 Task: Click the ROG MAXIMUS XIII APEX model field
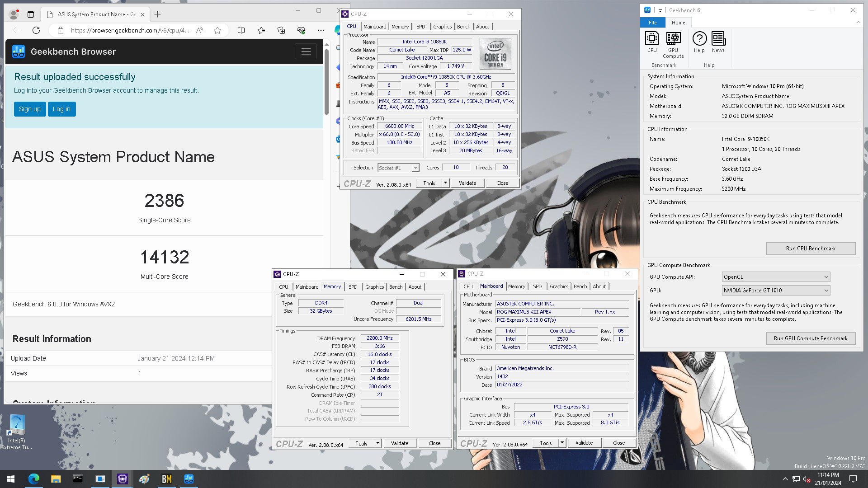[538, 312]
